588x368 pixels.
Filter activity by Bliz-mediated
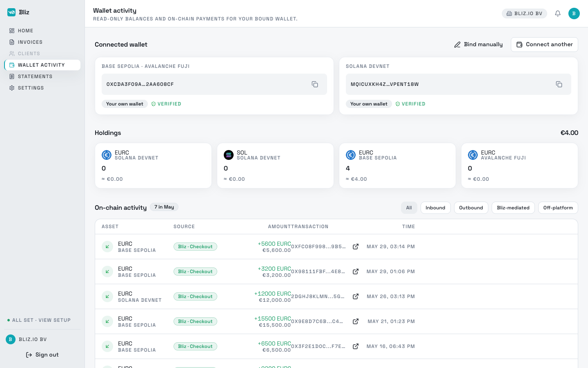[513, 208]
